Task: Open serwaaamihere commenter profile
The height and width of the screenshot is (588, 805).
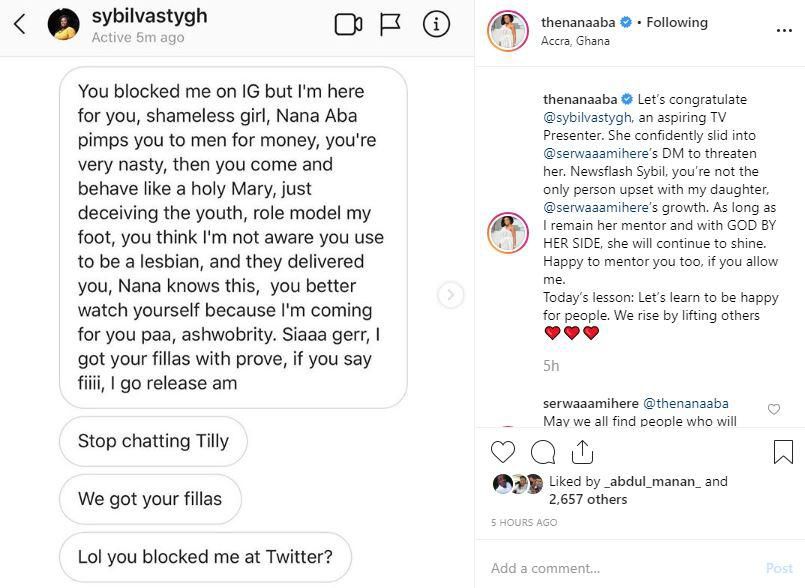Action: tap(590, 404)
